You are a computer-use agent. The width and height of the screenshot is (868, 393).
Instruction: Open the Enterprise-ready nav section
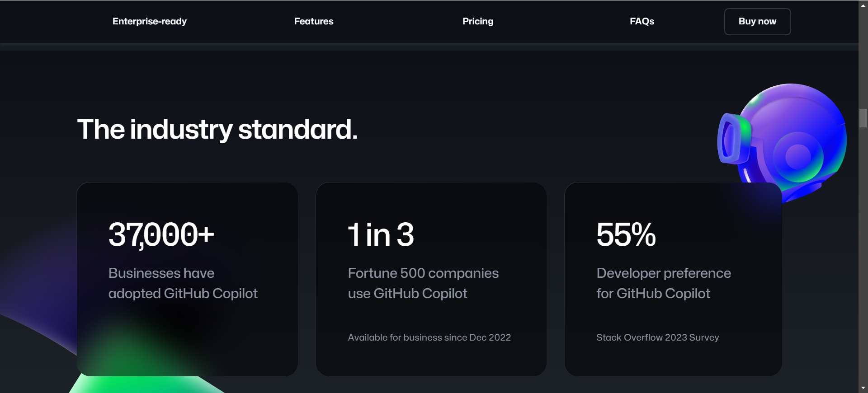(150, 21)
